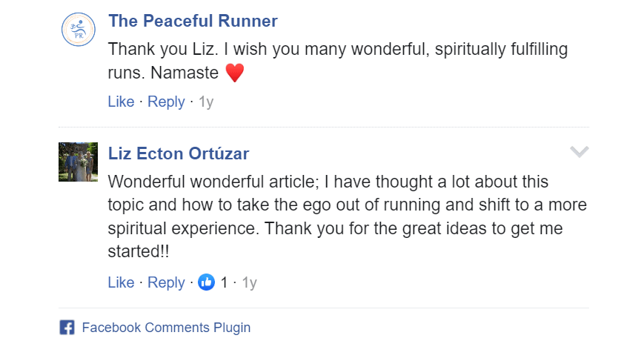Click the red heart emoji after Namaste
The width and height of the screenshot is (644, 361).
click(x=234, y=73)
